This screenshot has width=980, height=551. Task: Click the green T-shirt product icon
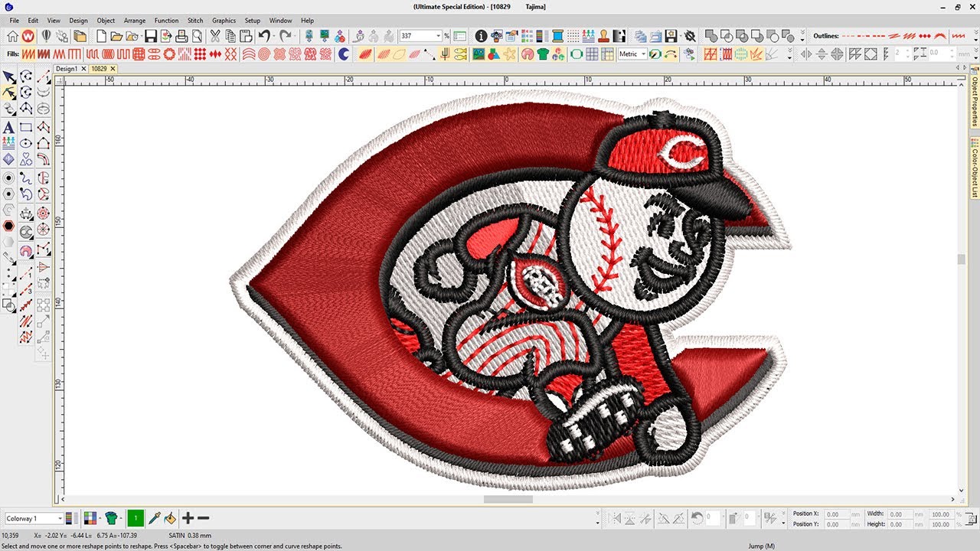click(543, 54)
